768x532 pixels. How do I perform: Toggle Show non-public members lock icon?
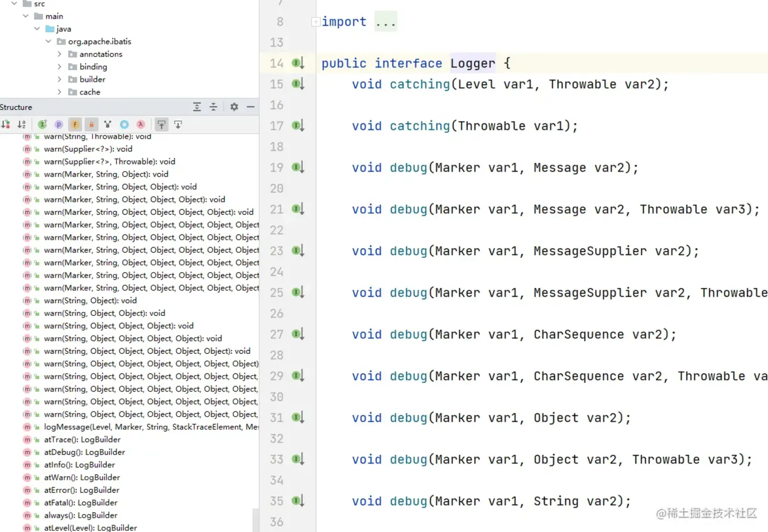coord(92,124)
